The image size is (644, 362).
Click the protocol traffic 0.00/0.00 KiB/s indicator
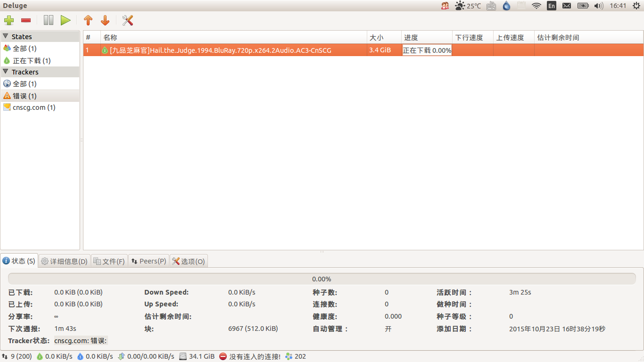pos(146,356)
